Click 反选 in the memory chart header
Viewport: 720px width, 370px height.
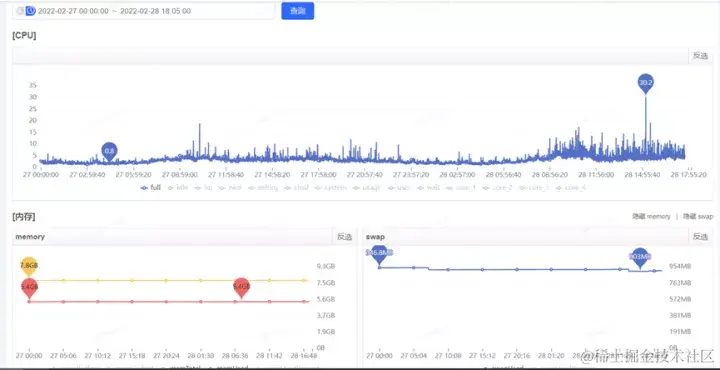(344, 237)
